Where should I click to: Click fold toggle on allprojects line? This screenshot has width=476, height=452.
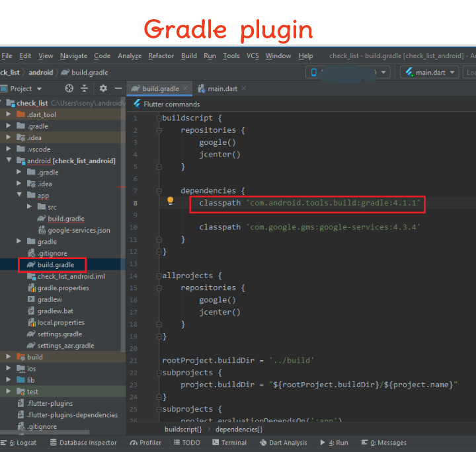159,276
